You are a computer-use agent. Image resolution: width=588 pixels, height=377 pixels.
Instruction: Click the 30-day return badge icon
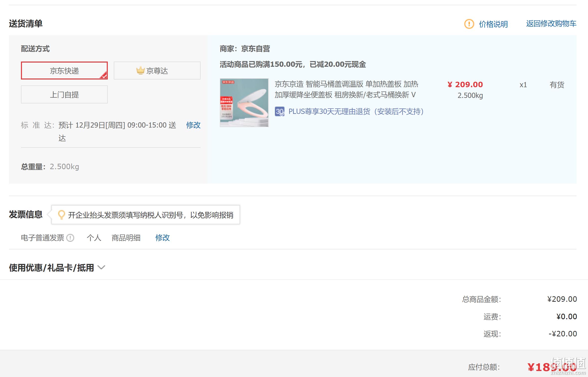tap(280, 111)
